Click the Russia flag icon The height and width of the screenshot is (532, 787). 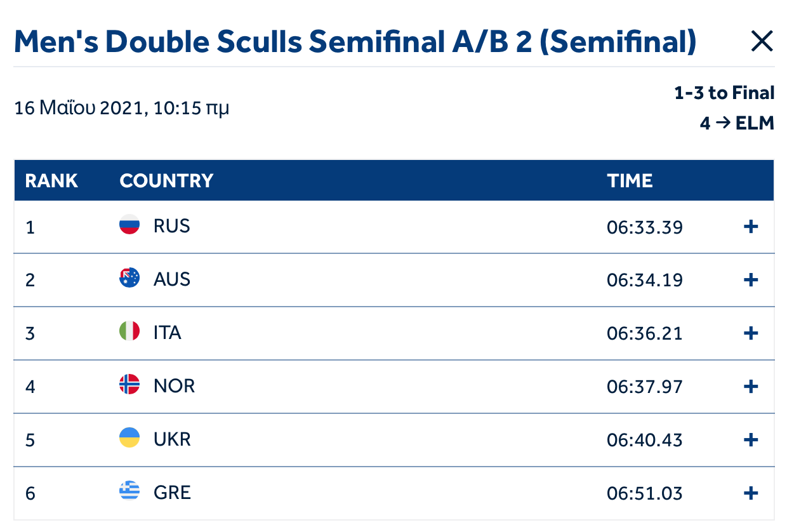coord(129,225)
